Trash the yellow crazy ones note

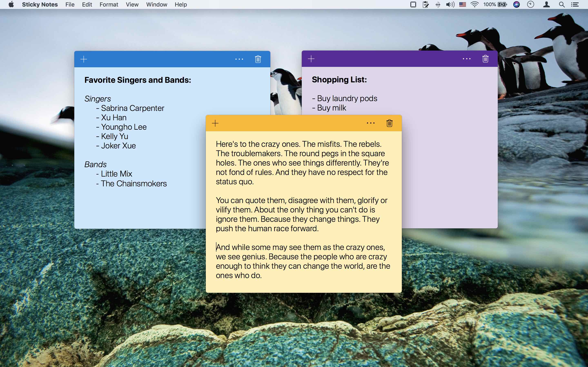pos(389,123)
